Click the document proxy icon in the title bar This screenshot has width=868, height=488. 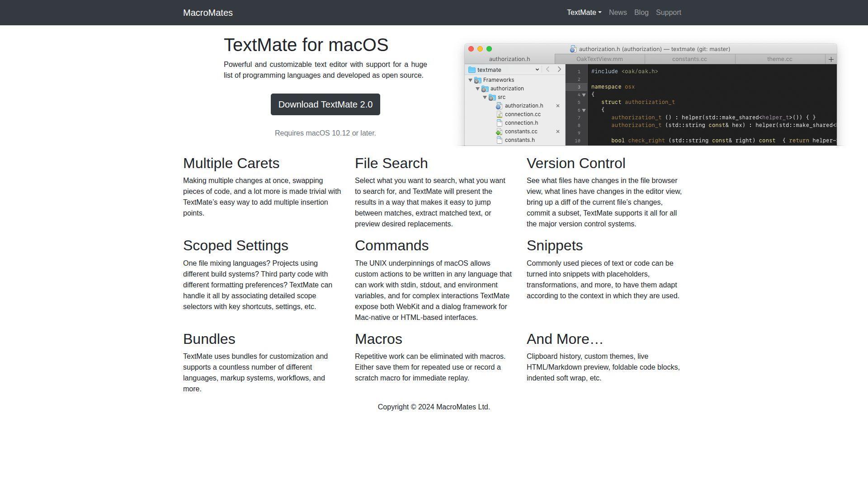572,49
